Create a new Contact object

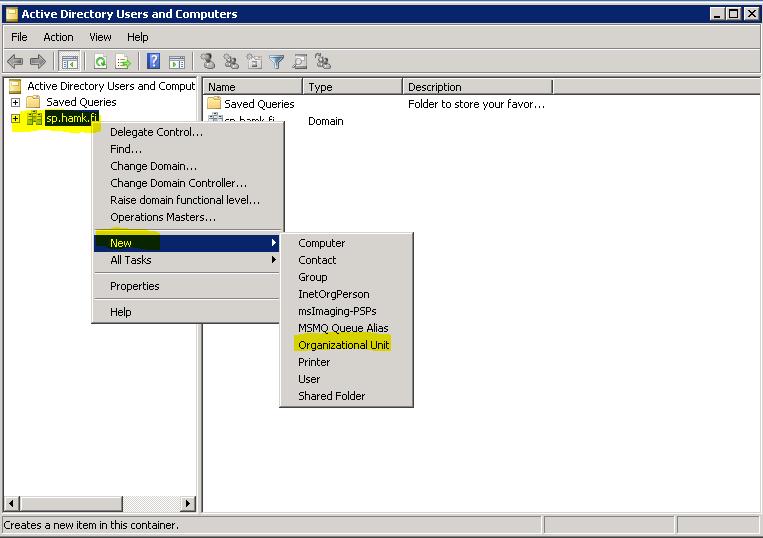tap(346, 260)
